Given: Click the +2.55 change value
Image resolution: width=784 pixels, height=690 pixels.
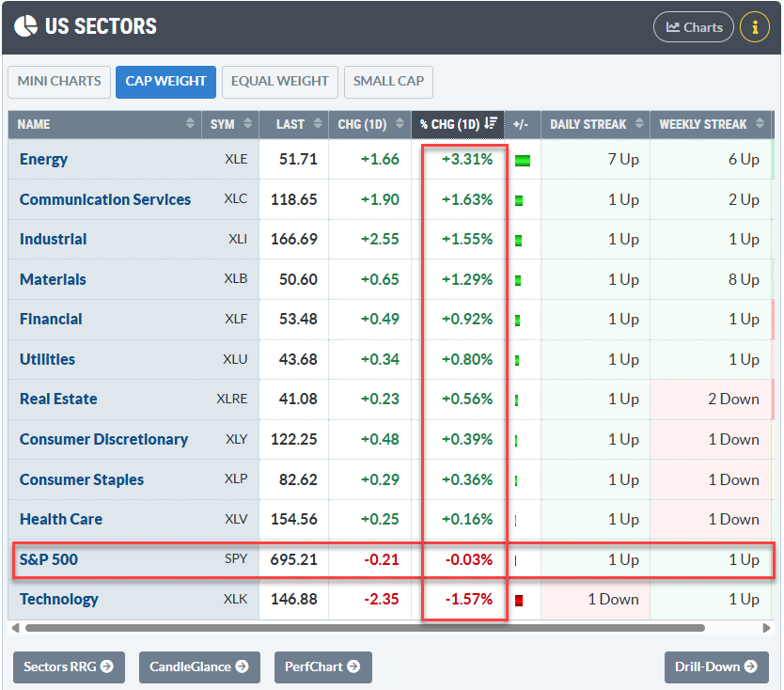Looking at the screenshot, I should (380, 239).
